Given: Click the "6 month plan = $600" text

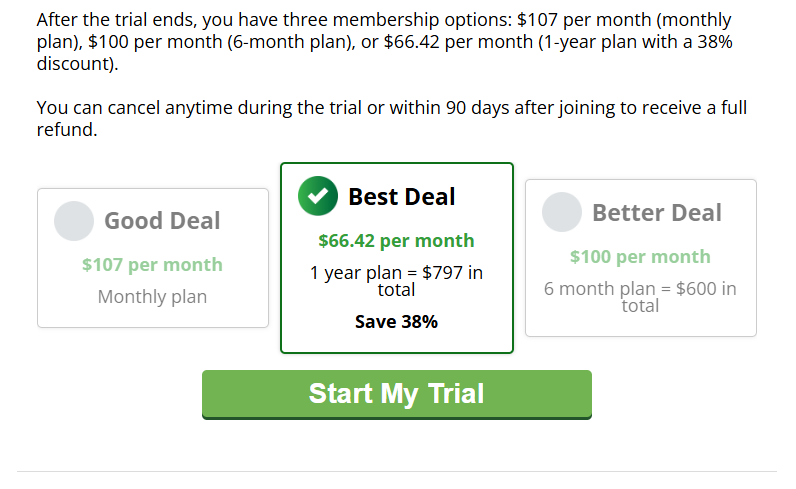Looking at the screenshot, I should tap(640, 289).
